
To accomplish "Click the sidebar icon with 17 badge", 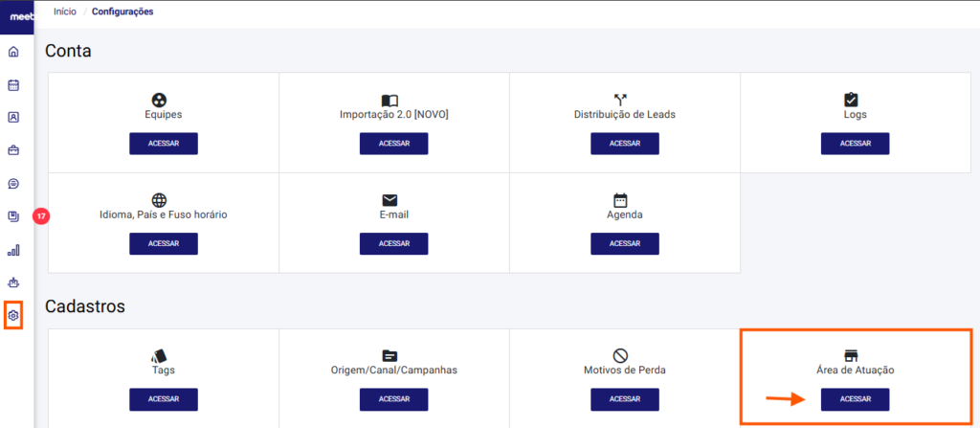I will point(15,216).
